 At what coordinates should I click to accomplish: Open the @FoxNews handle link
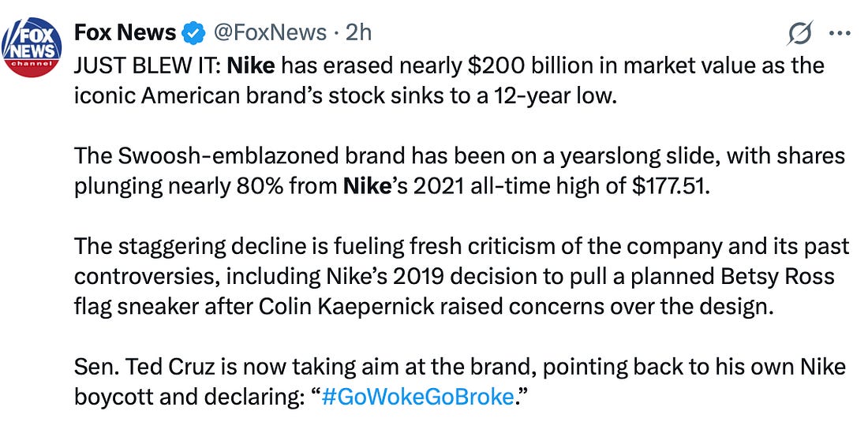[x=270, y=33]
